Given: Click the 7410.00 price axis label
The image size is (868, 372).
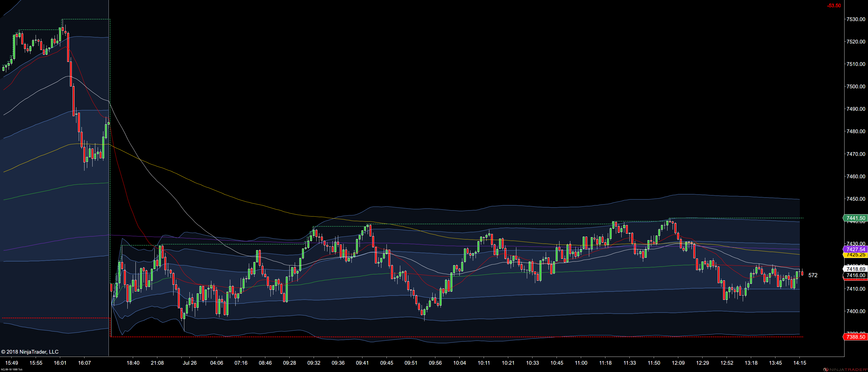Looking at the screenshot, I should click(x=856, y=289).
